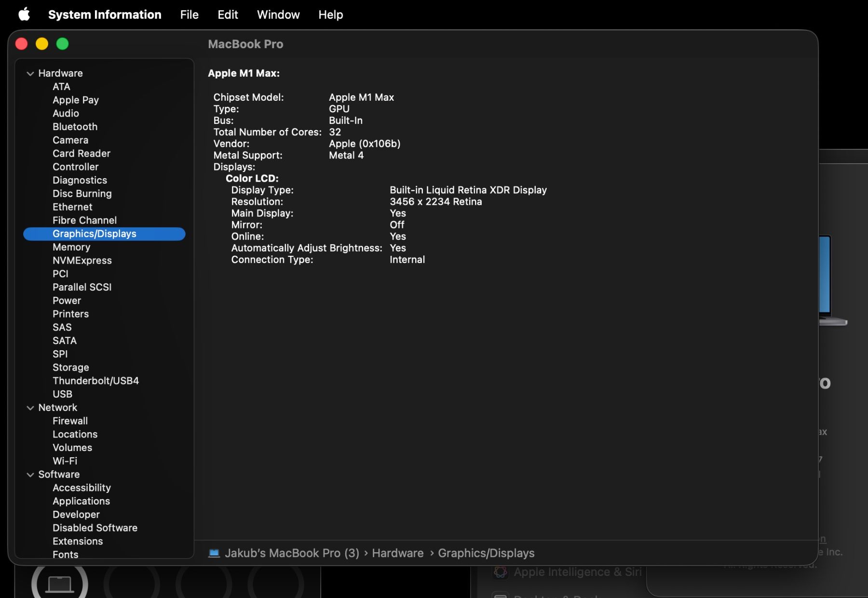Collapse the Hardware section chevron
Viewport: 868px width, 598px height.
30,73
